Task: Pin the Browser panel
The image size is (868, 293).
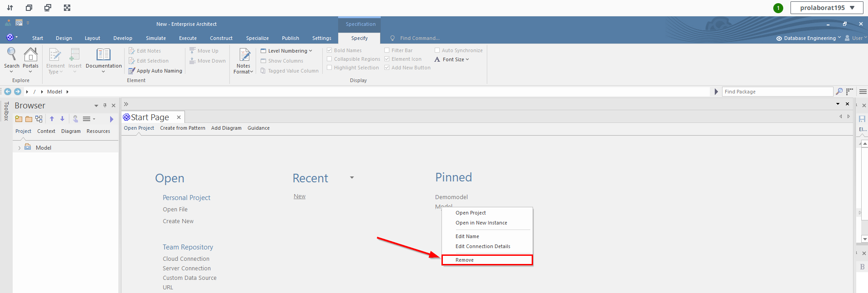Action: point(105,105)
